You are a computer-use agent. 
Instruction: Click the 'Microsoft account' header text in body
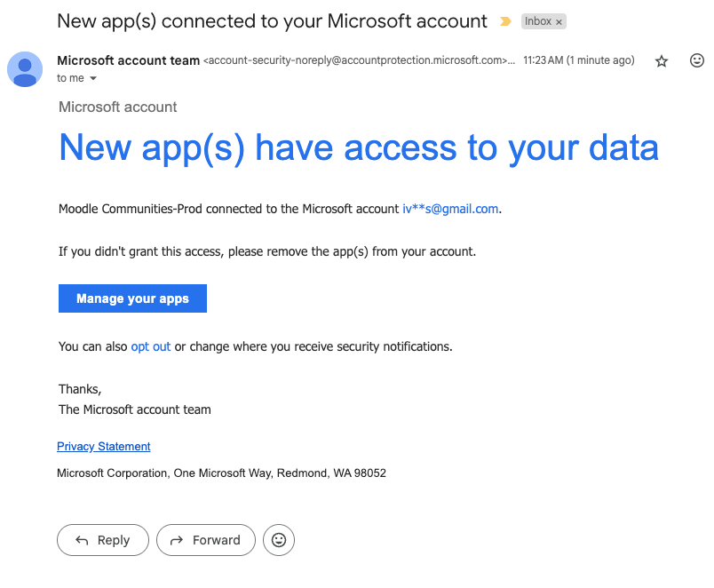(x=117, y=107)
